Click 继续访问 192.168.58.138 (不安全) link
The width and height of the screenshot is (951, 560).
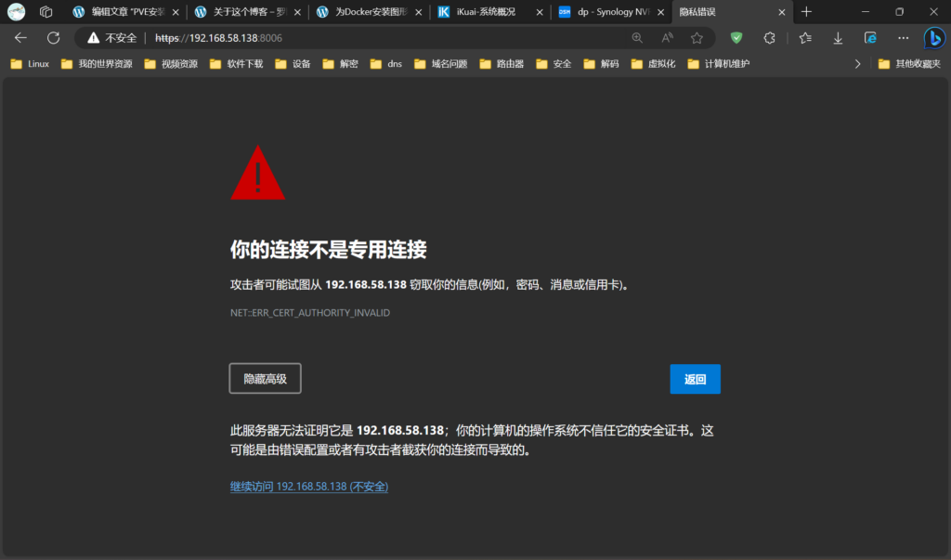pyautogui.click(x=309, y=487)
